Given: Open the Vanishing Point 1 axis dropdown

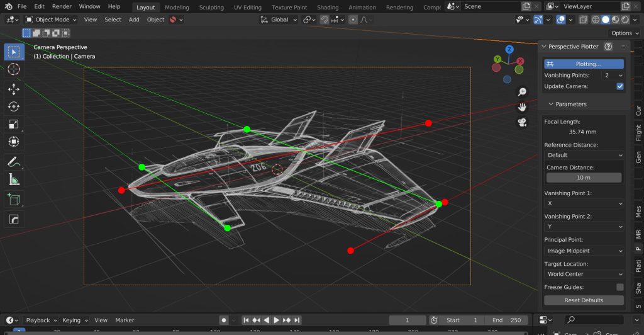Looking at the screenshot, I should coord(584,203).
